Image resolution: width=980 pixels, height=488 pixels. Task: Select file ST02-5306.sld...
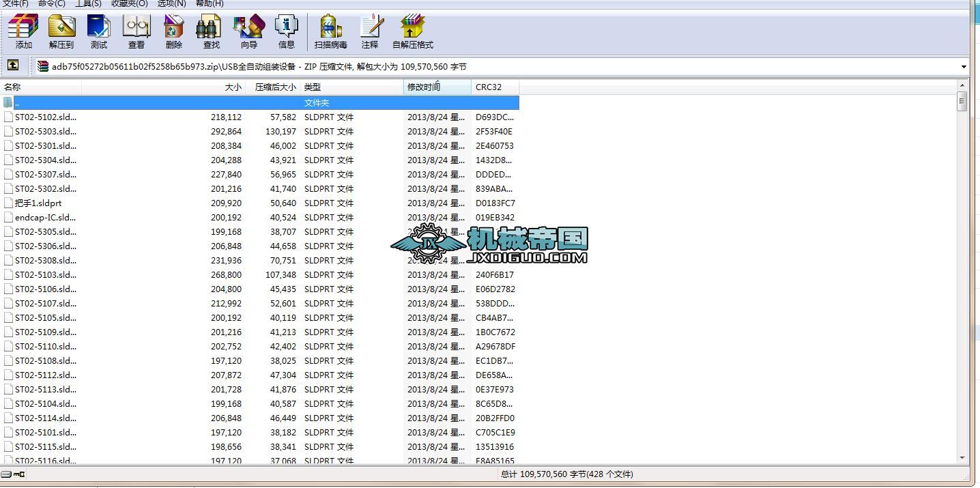[x=46, y=246]
